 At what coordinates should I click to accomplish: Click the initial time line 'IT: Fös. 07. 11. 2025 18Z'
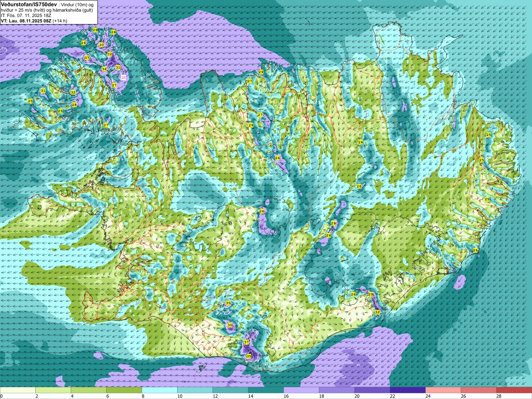click(26, 15)
